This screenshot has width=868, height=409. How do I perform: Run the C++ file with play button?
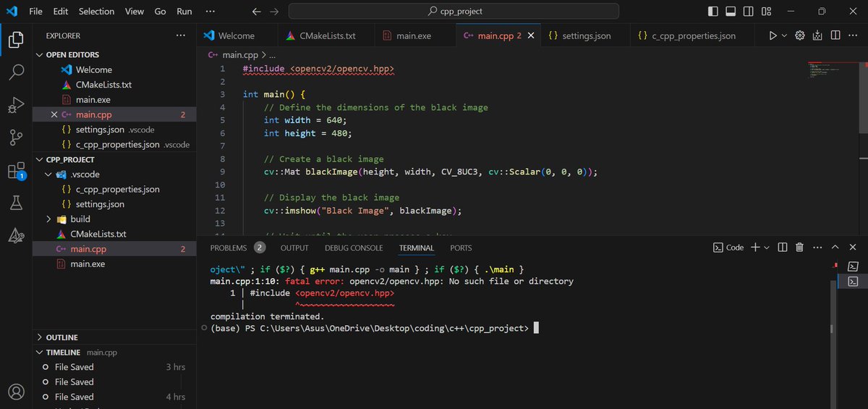[x=773, y=35]
